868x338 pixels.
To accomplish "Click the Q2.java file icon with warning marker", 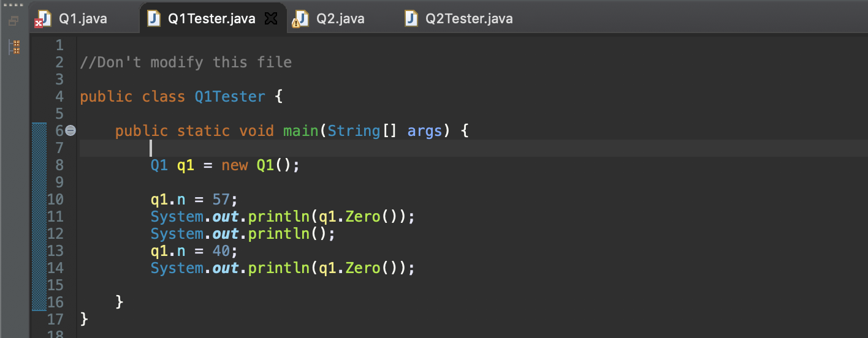I will tap(300, 19).
